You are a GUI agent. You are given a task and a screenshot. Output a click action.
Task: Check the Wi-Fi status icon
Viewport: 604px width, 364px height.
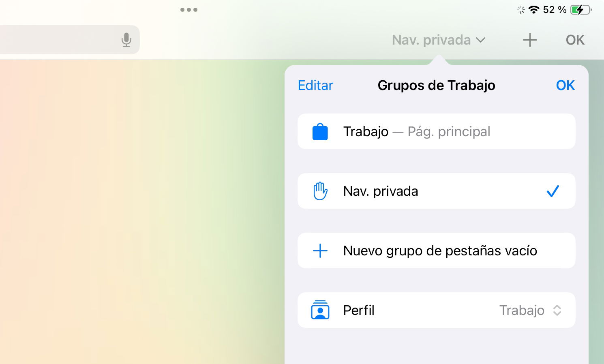(534, 10)
